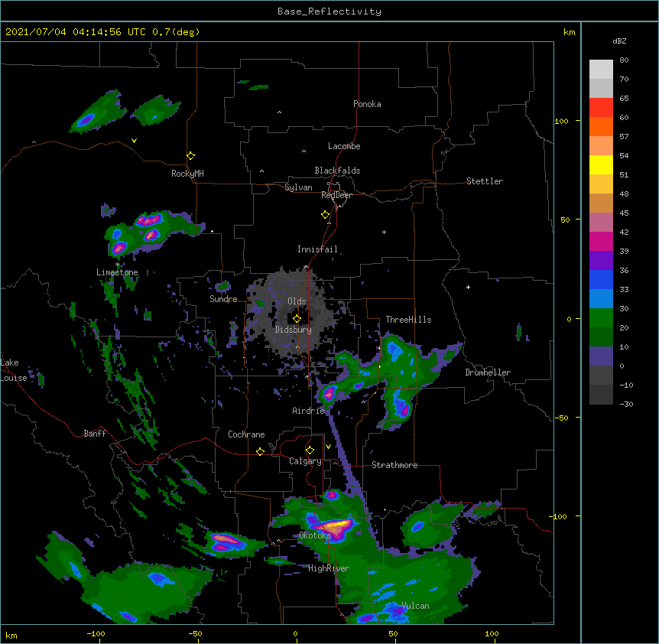Click the white plus marker northwest of Drumheller

(468, 287)
